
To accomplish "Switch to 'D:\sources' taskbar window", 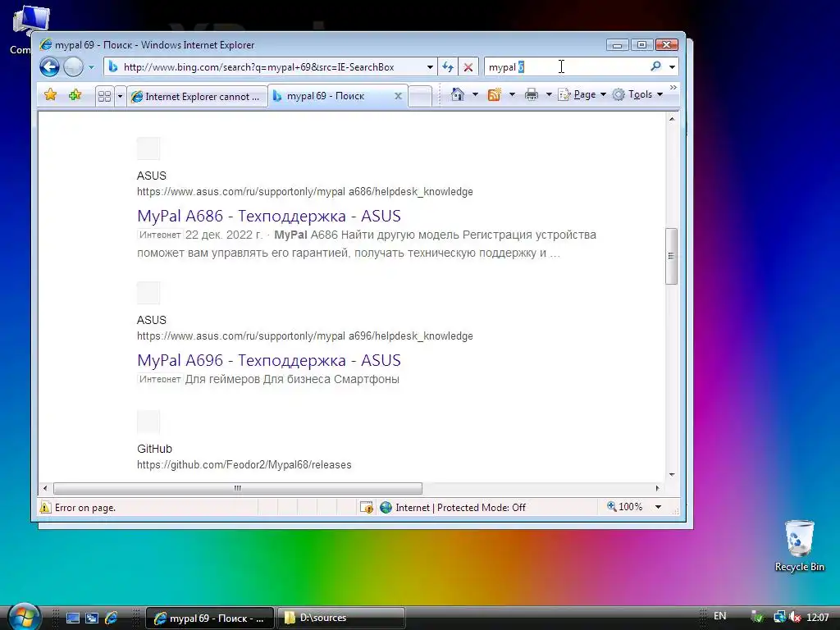I will click(x=340, y=618).
